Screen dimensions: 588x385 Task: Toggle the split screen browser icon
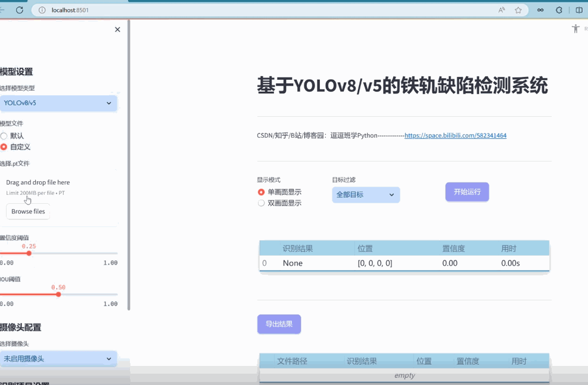(x=579, y=10)
